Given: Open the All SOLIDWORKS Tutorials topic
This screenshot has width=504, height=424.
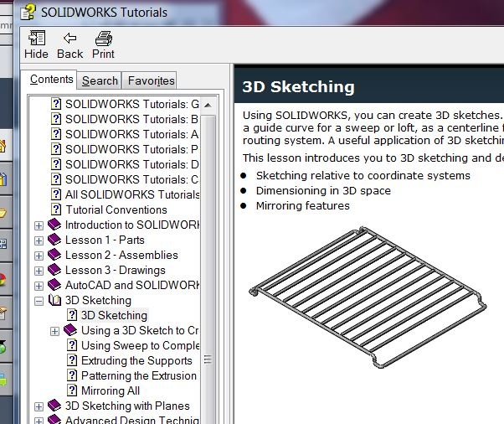Looking at the screenshot, I should point(132,194).
